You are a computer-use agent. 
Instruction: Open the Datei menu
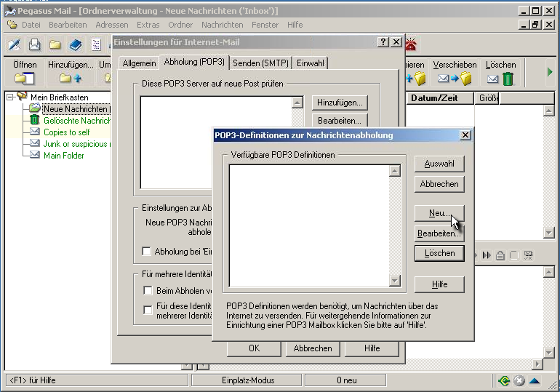click(31, 25)
